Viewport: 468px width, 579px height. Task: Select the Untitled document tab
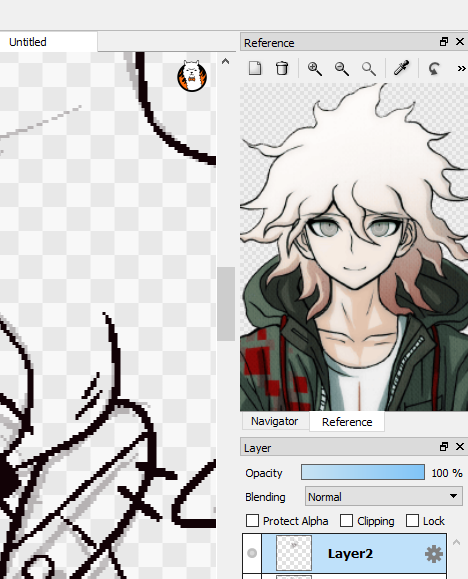pyautogui.click(x=48, y=42)
